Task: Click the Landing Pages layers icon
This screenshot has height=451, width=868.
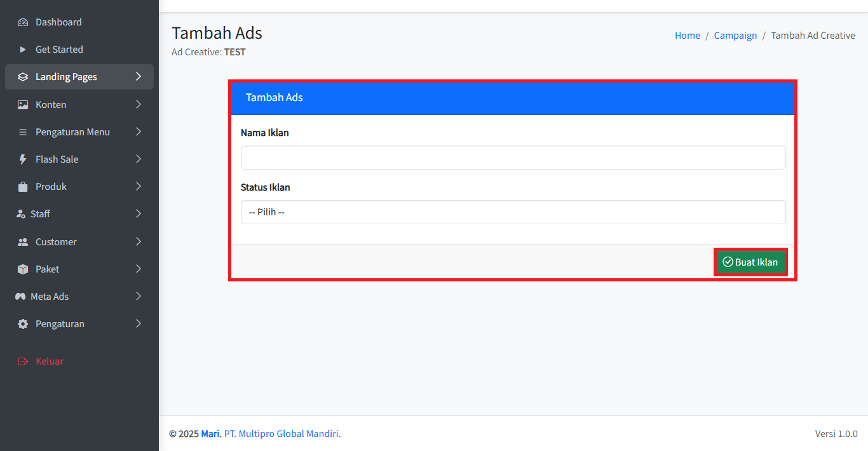Action: [23, 77]
